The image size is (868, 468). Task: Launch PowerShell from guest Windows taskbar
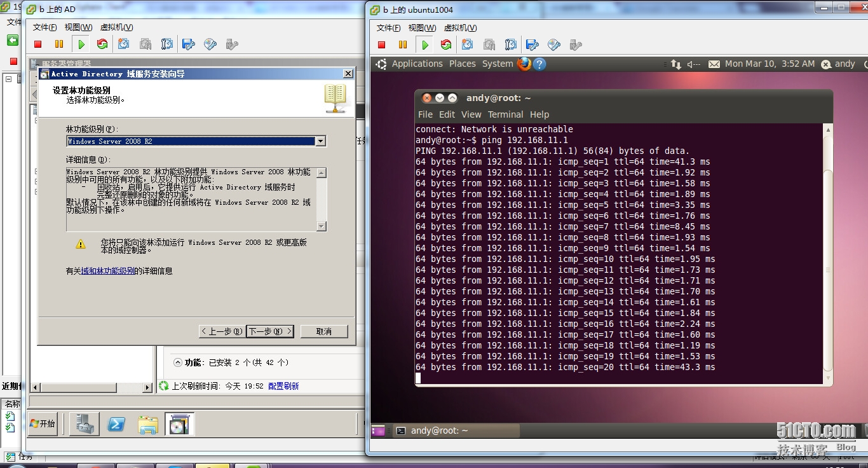click(116, 424)
